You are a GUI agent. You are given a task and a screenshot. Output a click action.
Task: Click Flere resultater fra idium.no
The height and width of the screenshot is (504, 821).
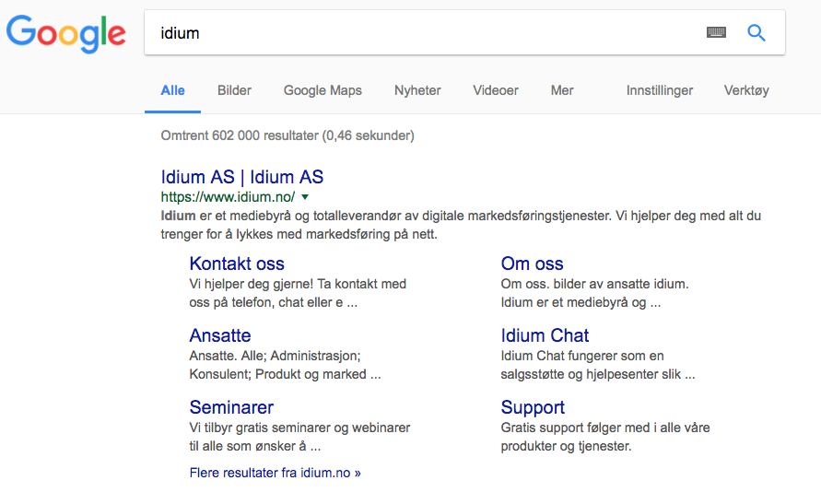point(275,473)
